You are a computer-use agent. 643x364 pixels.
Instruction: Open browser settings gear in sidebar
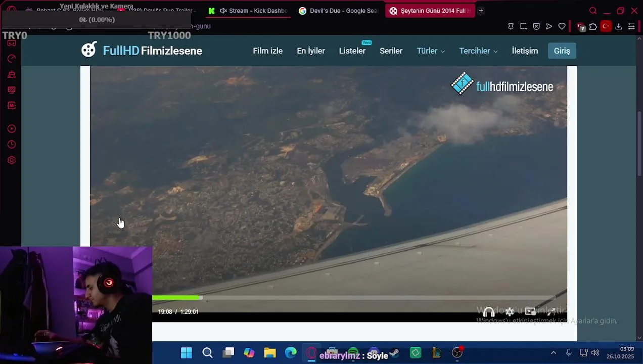pos(12,160)
